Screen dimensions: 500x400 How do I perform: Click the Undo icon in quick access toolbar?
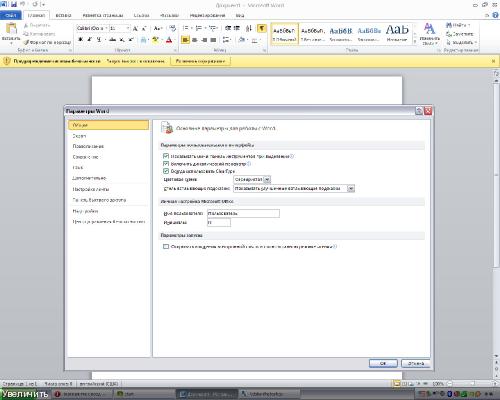[x=23, y=5]
